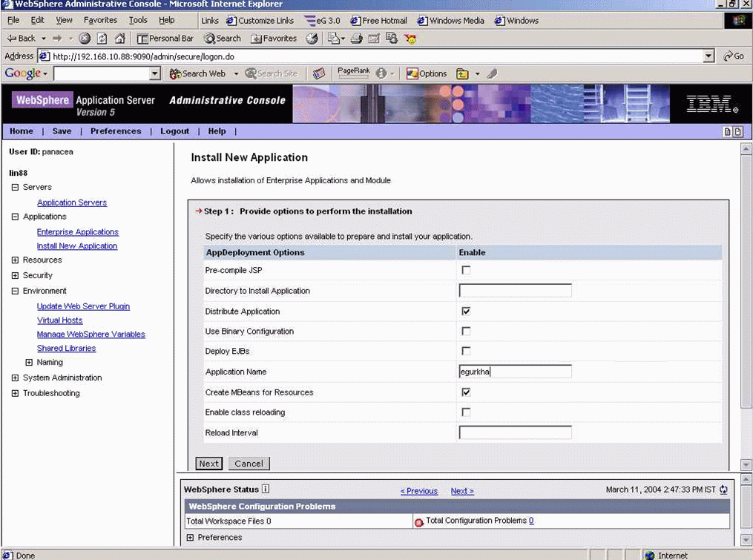Open the Virtual Hosts link
This screenshot has width=753, height=560.
tap(59, 320)
